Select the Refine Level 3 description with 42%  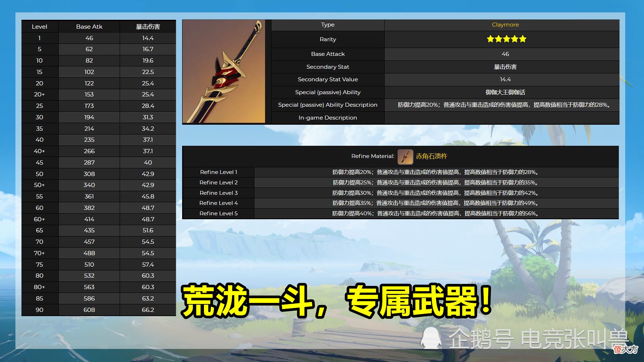point(435,193)
